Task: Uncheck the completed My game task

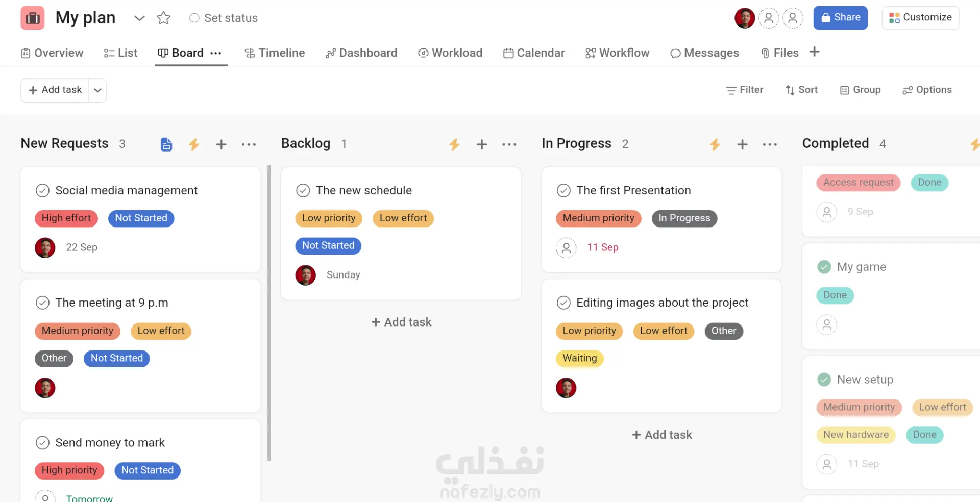Action: click(x=824, y=267)
